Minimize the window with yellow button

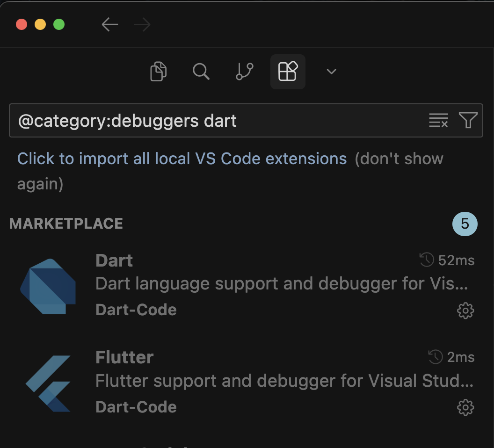[x=40, y=24]
